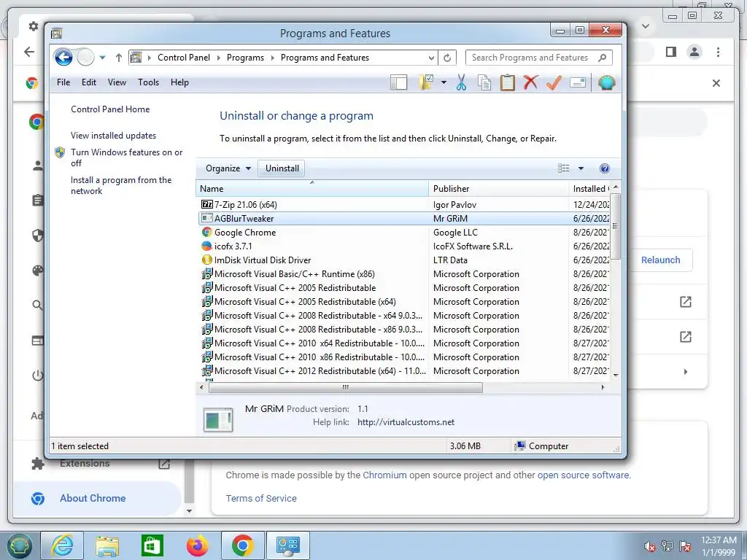Open Internet Explorer from the taskbar
The width and height of the screenshot is (747, 560).
click(63, 545)
